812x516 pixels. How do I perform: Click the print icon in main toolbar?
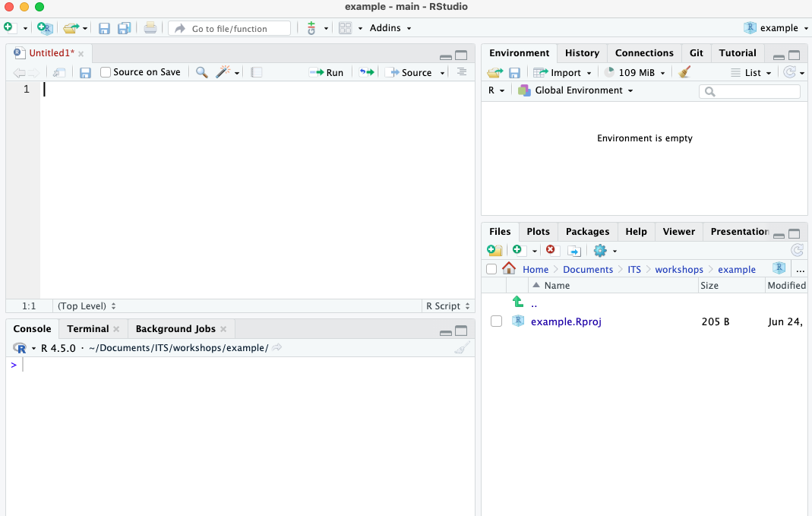(150, 28)
